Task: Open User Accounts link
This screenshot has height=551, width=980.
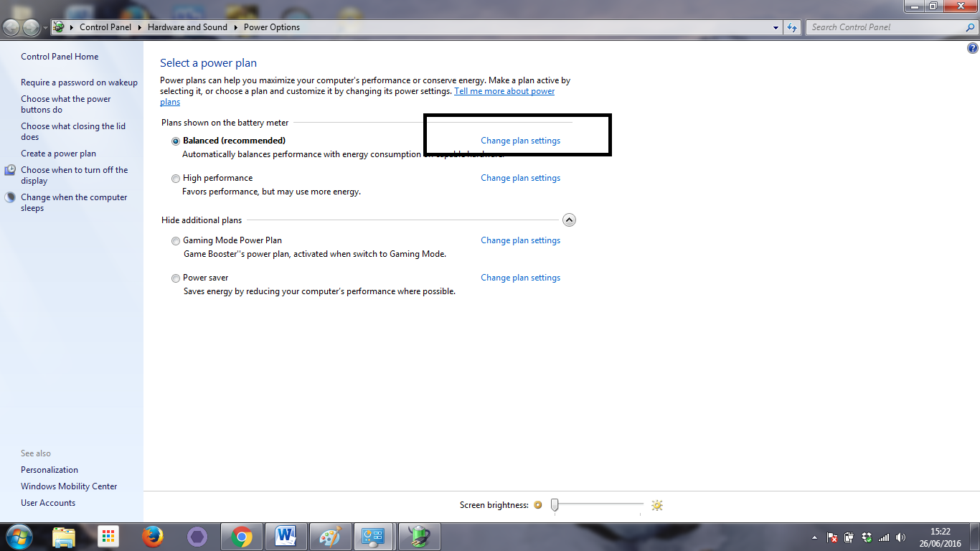Action: pyautogui.click(x=48, y=503)
